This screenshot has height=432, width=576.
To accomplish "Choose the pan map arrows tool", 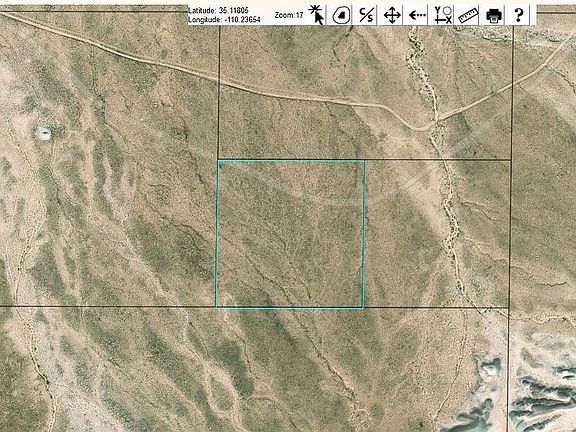I will pyautogui.click(x=392, y=15).
